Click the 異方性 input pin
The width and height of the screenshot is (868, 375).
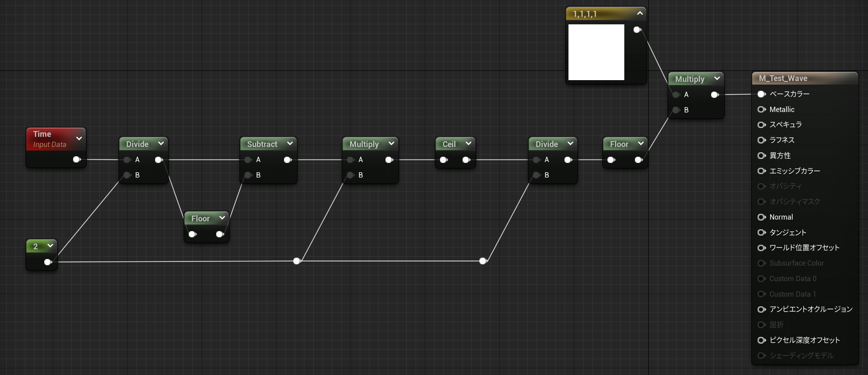pyautogui.click(x=762, y=156)
